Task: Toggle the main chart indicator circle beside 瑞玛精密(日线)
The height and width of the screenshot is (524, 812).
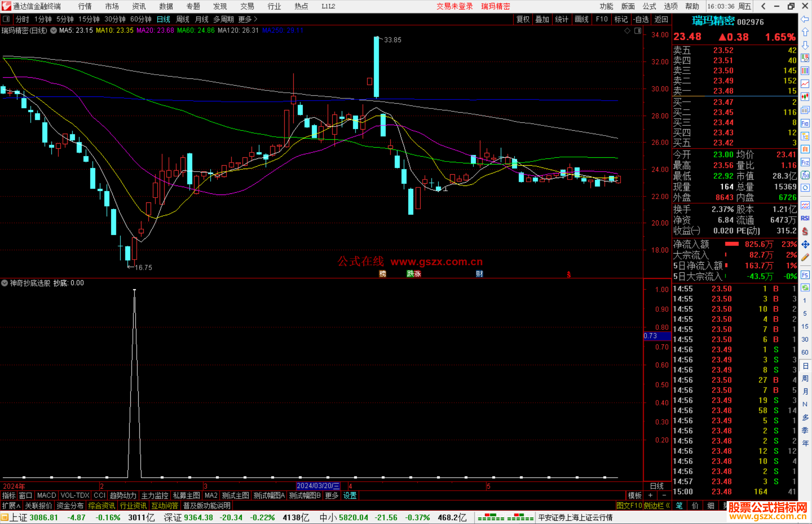Action: pyautogui.click(x=54, y=30)
